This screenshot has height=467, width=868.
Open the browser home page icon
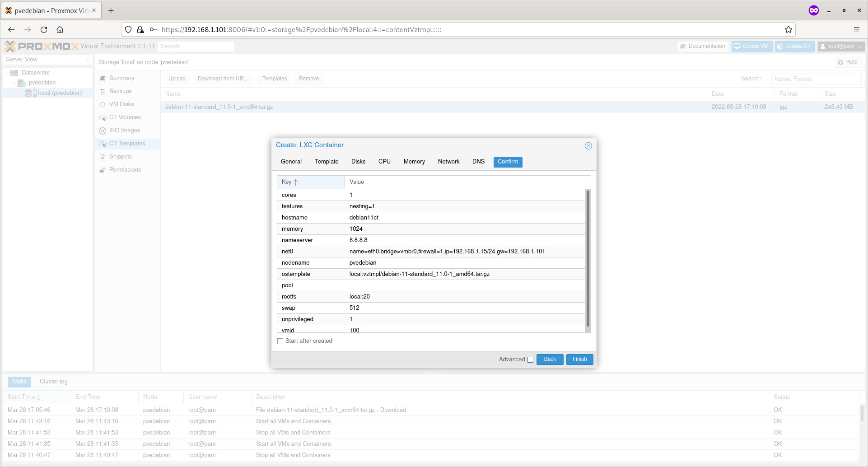point(60,30)
